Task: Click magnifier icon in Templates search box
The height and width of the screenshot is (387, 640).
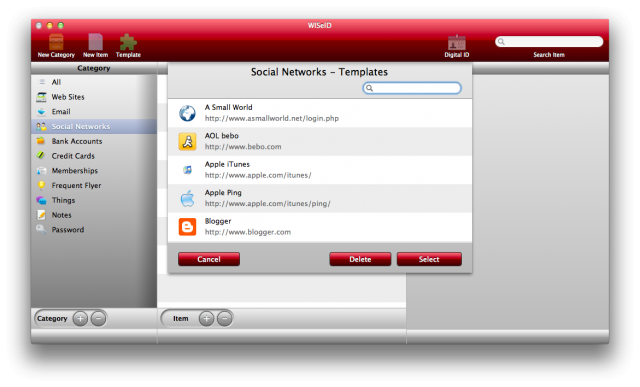Action: 369,88
